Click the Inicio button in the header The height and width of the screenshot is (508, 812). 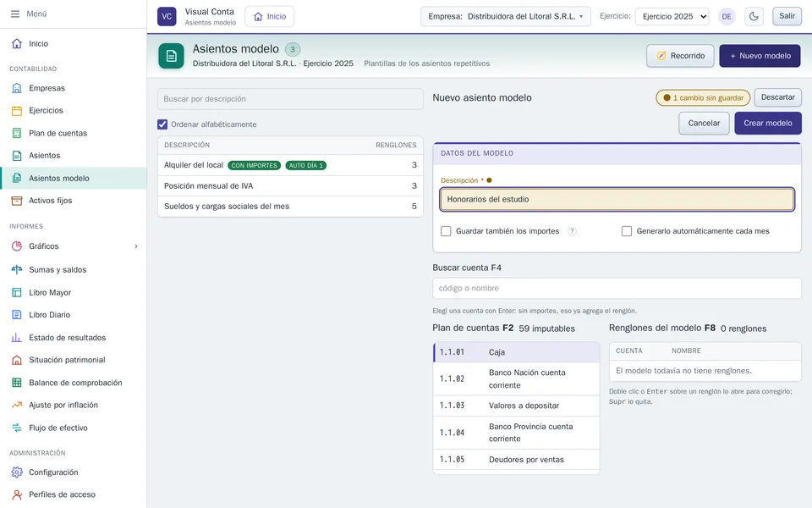(269, 16)
